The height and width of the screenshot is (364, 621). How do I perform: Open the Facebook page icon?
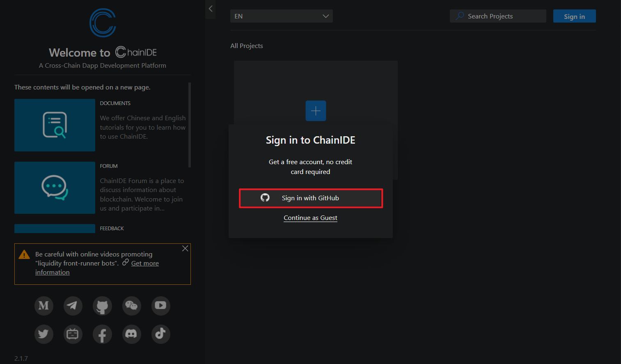[102, 334]
